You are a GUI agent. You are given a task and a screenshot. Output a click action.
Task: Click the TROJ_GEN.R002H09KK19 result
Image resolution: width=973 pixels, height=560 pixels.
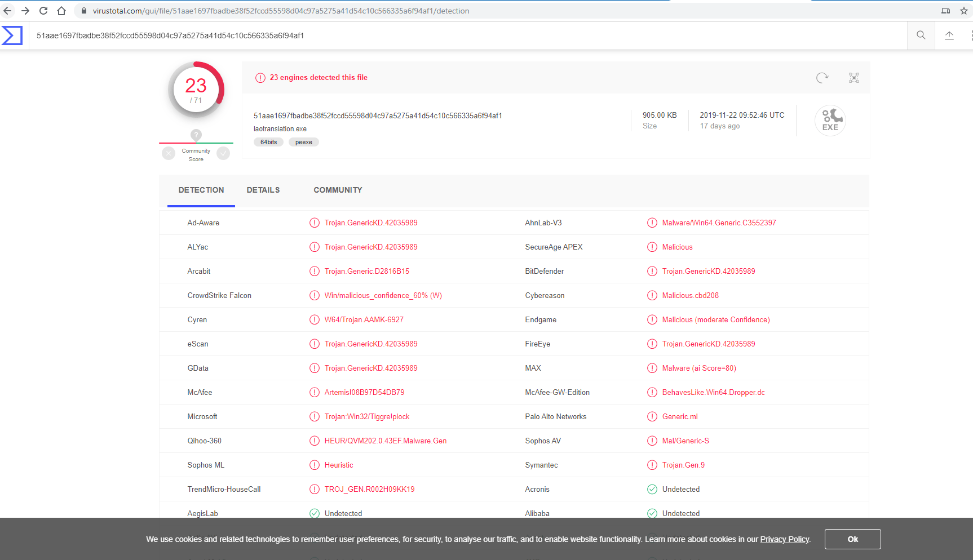[x=369, y=489]
